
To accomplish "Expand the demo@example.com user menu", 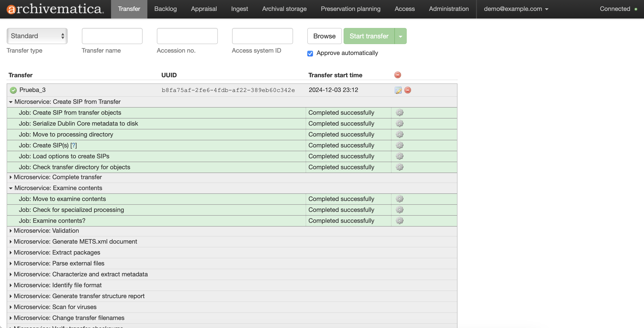I will (516, 9).
